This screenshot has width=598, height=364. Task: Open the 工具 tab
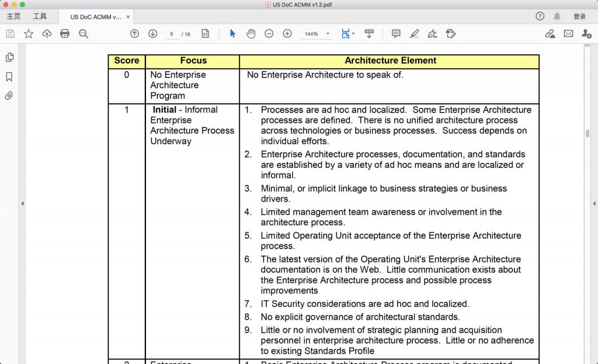click(x=40, y=16)
